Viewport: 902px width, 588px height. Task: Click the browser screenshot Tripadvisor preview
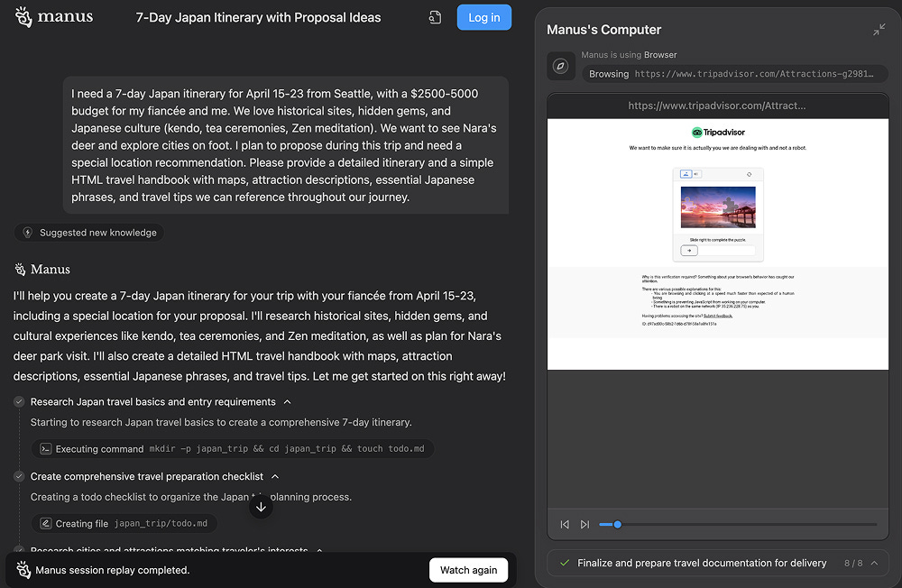coord(718,243)
